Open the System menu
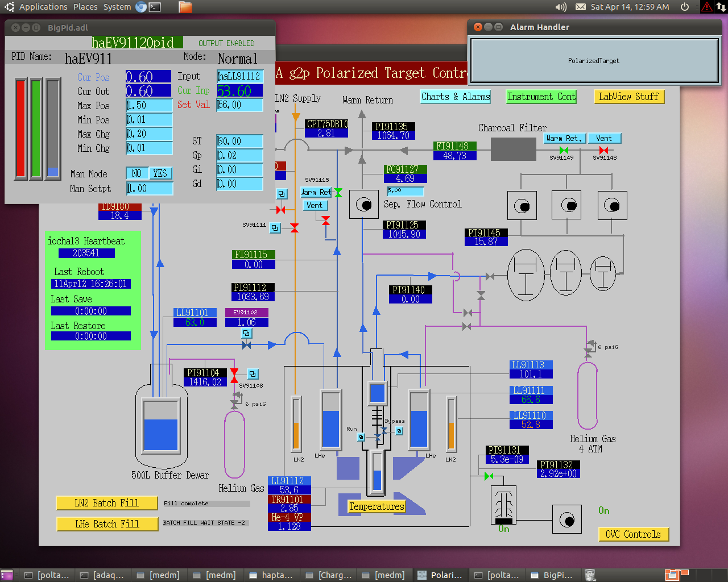 pyautogui.click(x=117, y=7)
